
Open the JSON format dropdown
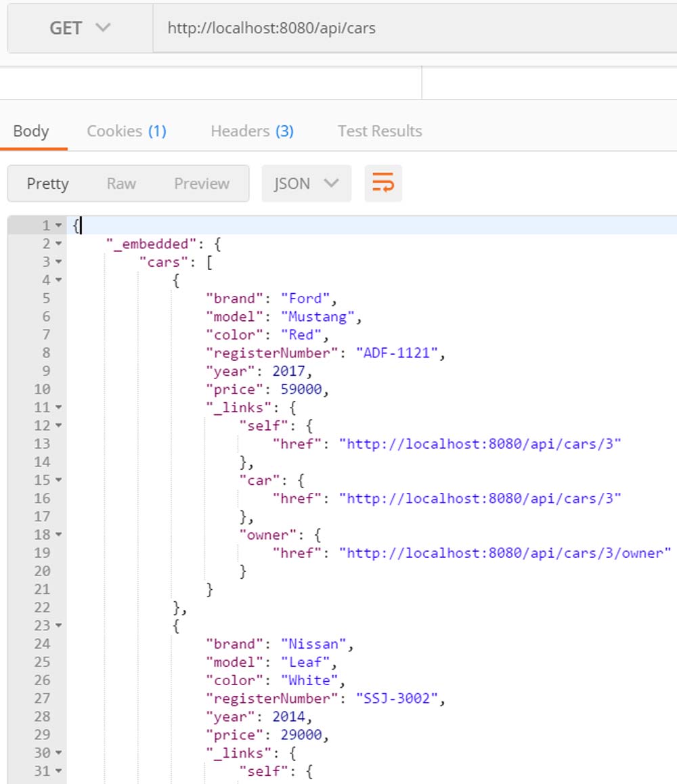[x=306, y=183]
